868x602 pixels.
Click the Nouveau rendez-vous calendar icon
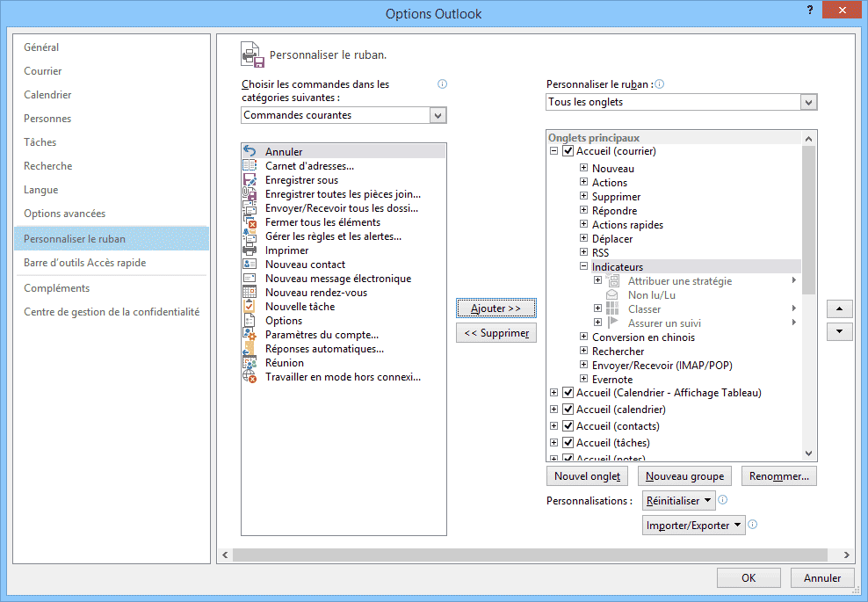point(250,293)
